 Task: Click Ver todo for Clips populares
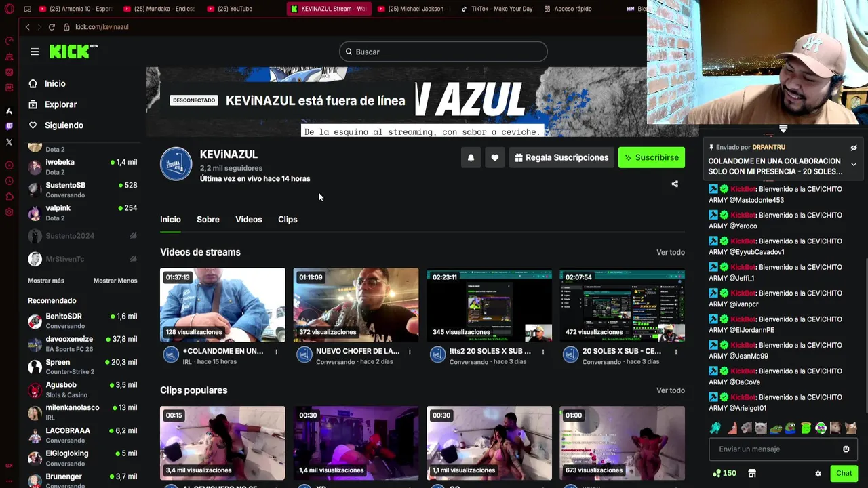(671, 390)
